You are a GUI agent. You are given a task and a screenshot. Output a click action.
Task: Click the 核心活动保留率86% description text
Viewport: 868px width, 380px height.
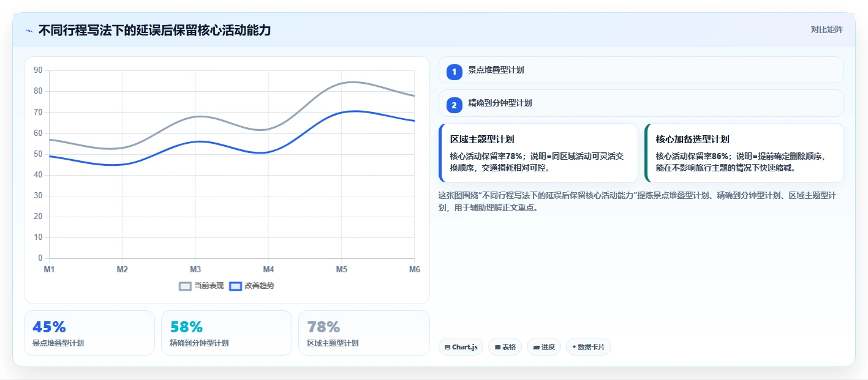tap(741, 162)
